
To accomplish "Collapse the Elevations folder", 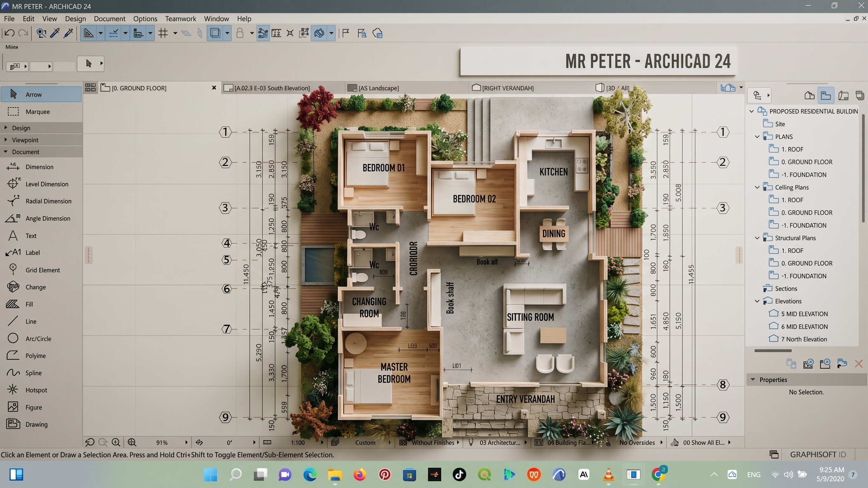I will [x=757, y=301].
